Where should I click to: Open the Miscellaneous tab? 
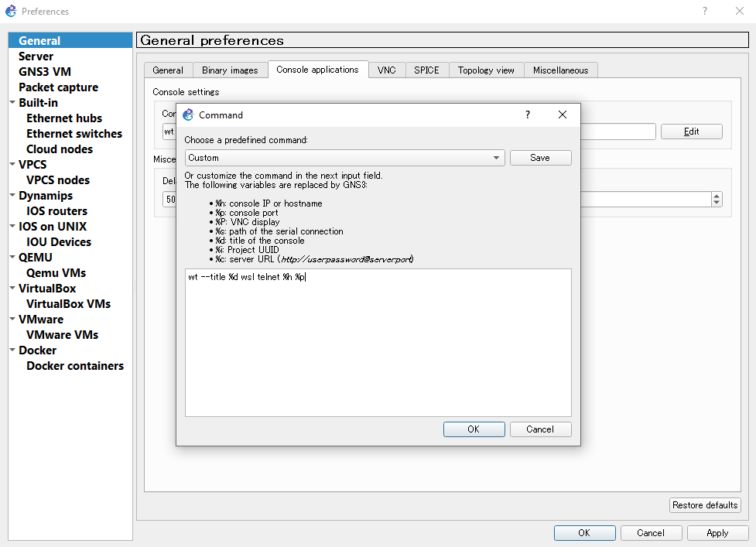(561, 70)
